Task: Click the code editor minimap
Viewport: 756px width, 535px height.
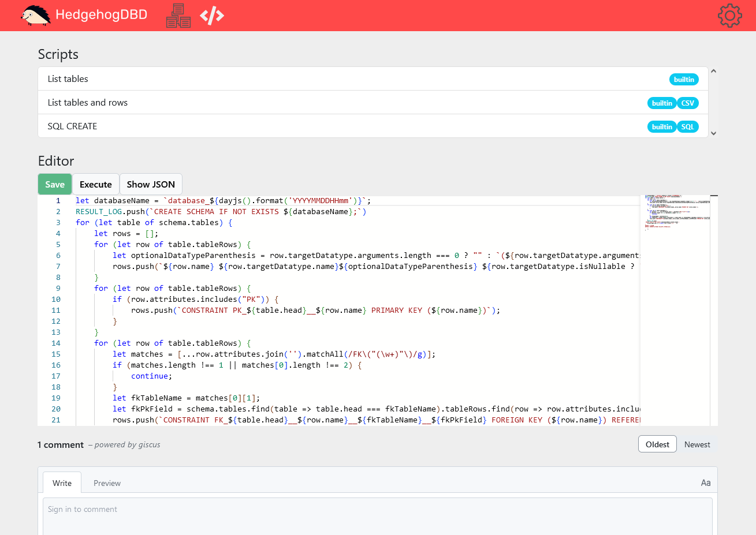Action: click(675, 310)
